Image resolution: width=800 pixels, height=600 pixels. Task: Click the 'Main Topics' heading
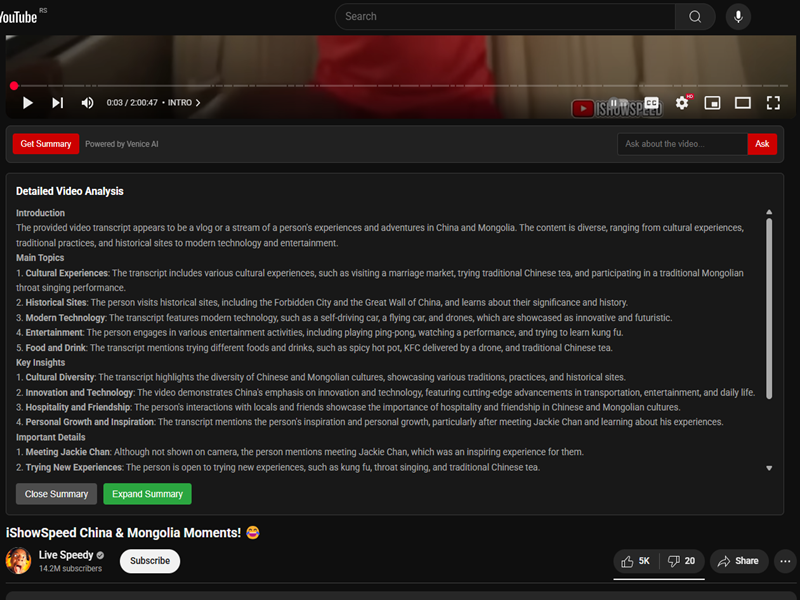(x=40, y=258)
